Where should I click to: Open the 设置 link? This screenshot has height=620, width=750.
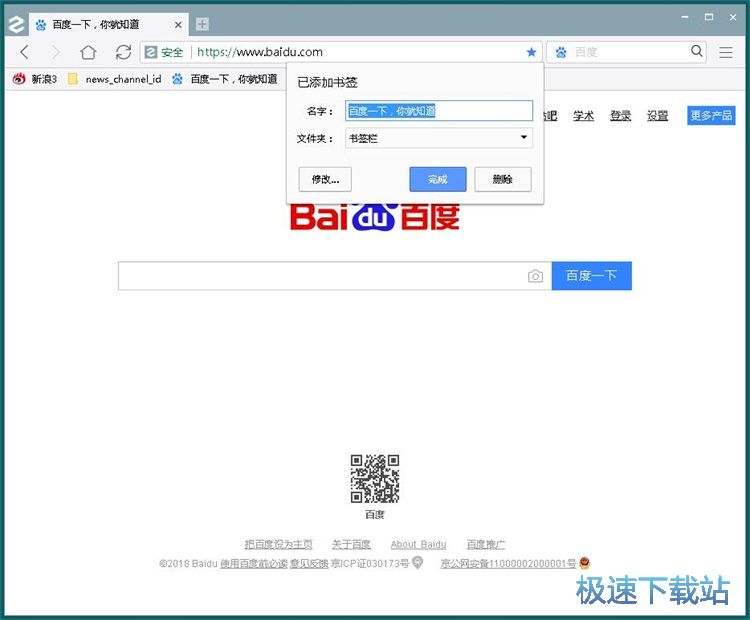tap(657, 116)
